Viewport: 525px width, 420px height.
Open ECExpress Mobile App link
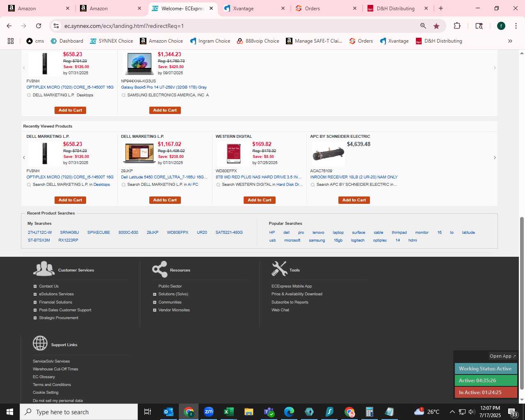(292, 286)
